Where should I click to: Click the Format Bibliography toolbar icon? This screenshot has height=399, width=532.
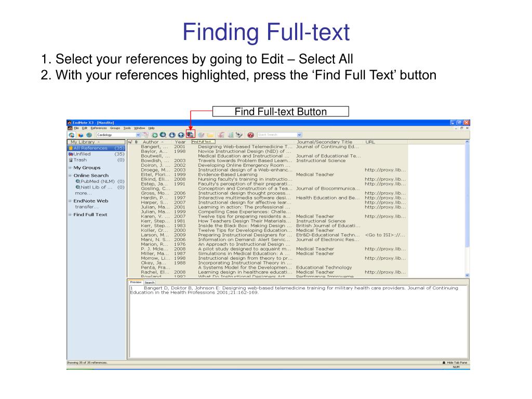tap(230, 135)
